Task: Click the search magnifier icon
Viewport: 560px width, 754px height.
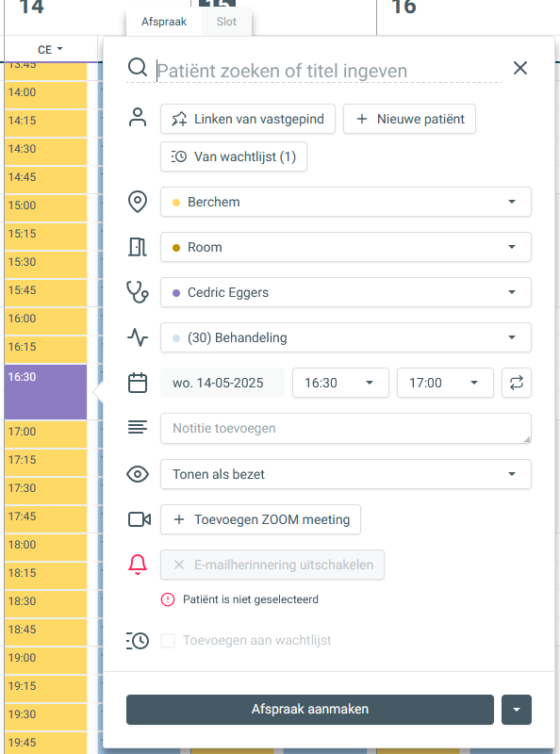Action: point(137,67)
